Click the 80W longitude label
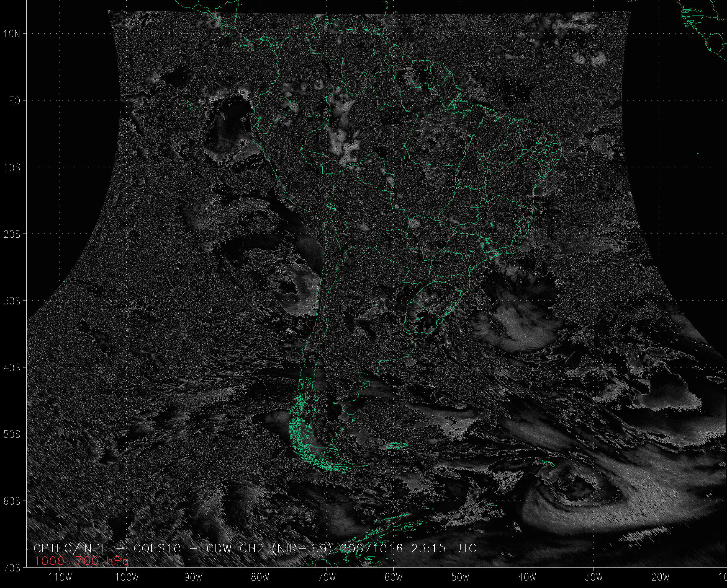The width and height of the screenshot is (727, 588). pos(260,577)
